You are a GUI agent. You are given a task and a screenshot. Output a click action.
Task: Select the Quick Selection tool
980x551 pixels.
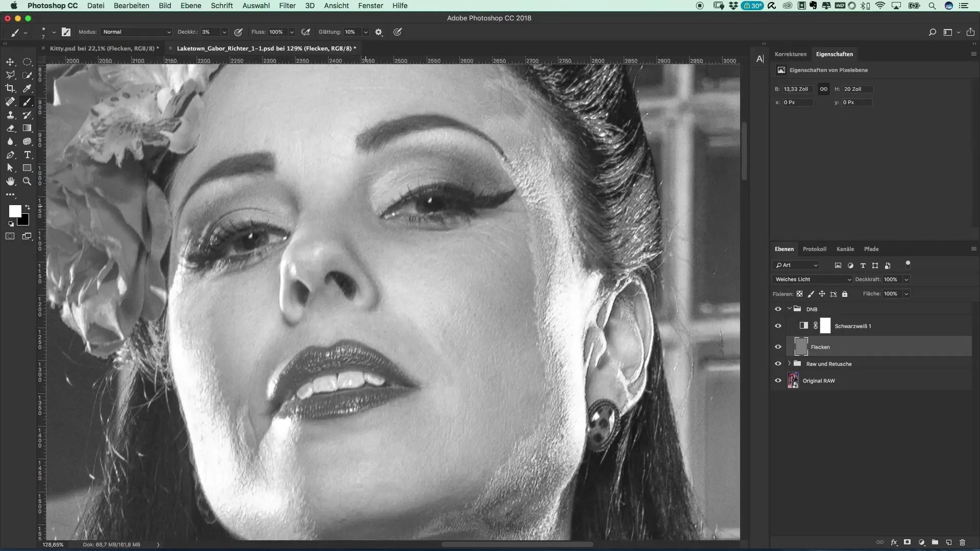[27, 75]
